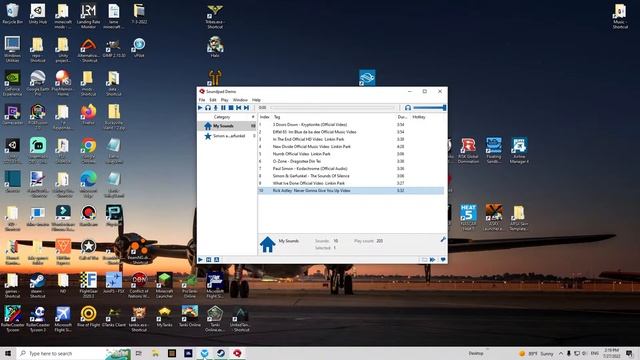
Task: Open the Window menu
Action: tap(240, 100)
